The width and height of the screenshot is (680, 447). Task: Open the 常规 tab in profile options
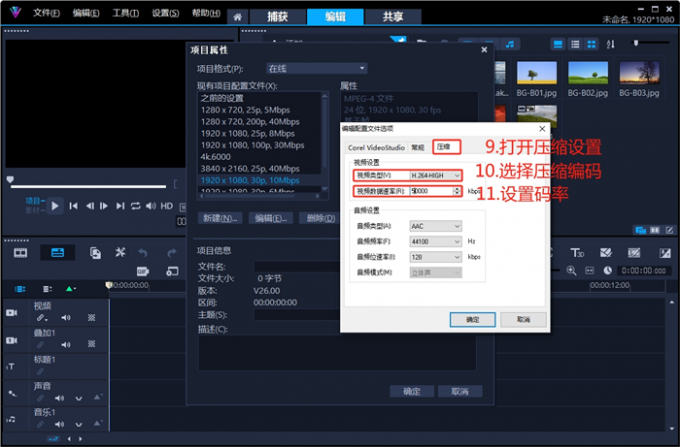[x=418, y=147]
